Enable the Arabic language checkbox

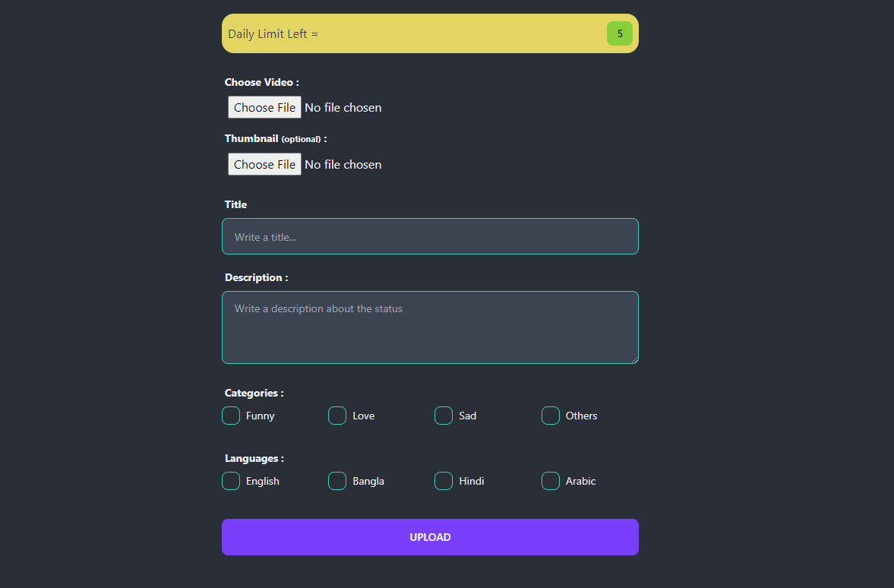tap(551, 481)
